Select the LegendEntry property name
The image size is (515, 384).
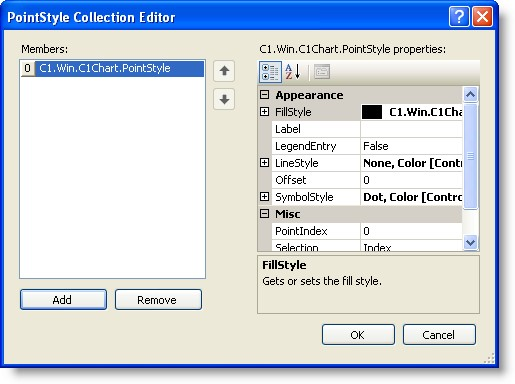[316, 146]
